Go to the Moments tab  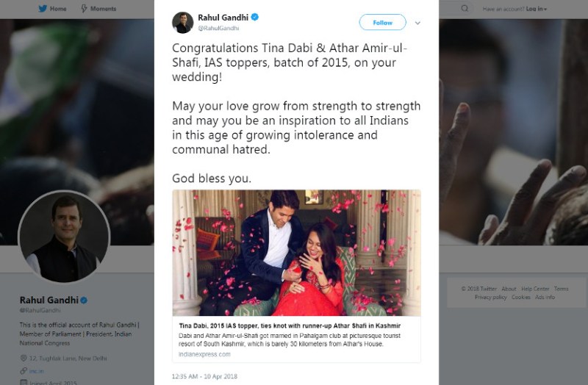coord(103,9)
